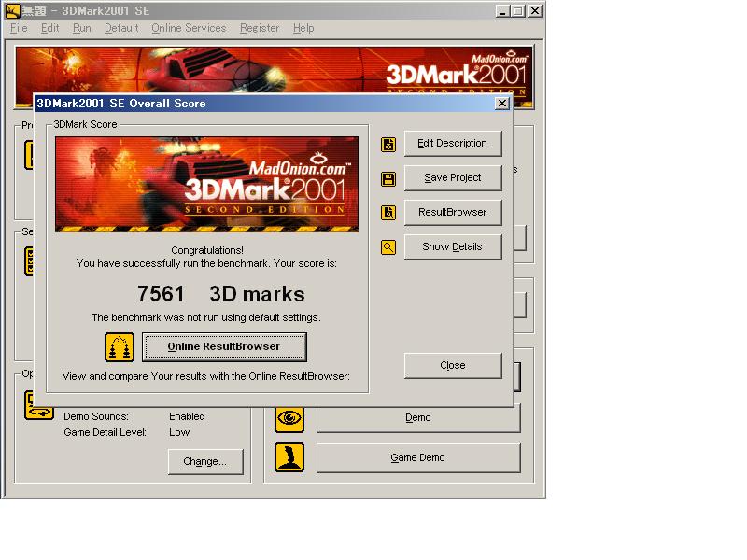Click the 'Enabled' value for Demo Sounds
This screenshot has width=747, height=560.
(187, 416)
